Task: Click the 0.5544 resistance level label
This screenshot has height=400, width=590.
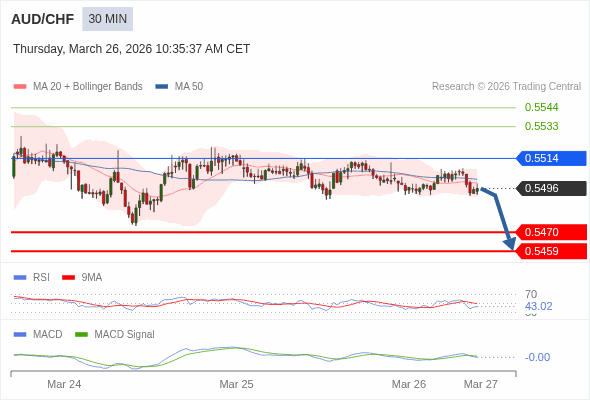Action: [541, 107]
